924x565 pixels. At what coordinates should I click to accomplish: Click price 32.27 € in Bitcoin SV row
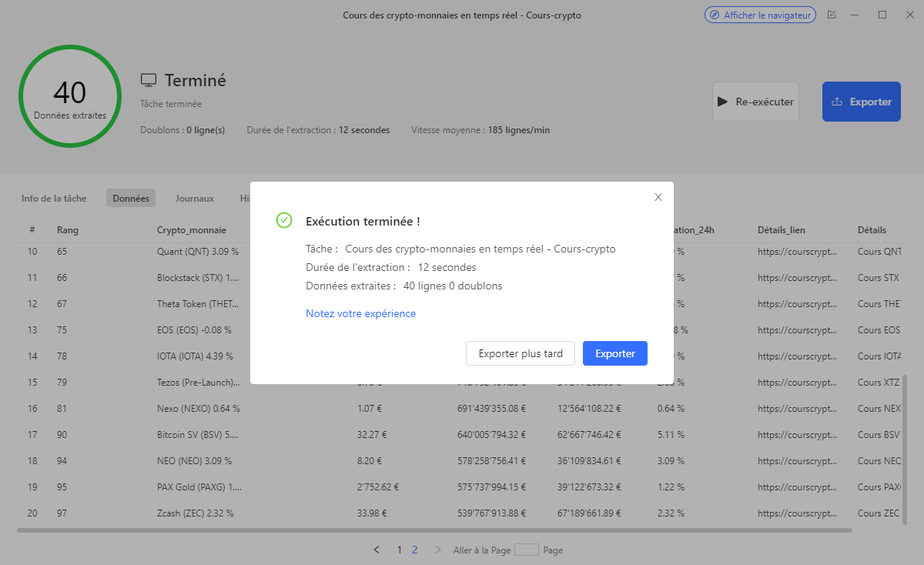coord(372,435)
